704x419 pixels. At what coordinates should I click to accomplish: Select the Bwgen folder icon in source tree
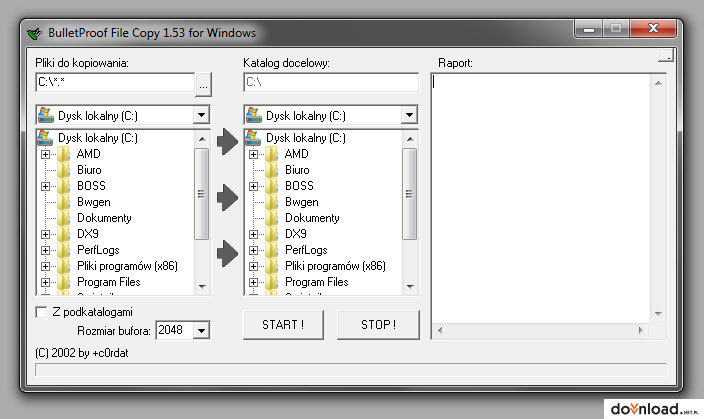[63, 202]
